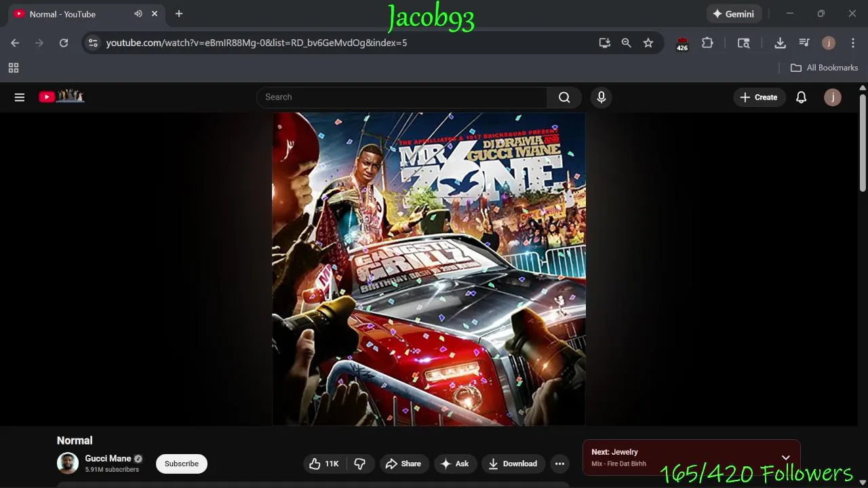
Task: Download this video
Action: [513, 464]
